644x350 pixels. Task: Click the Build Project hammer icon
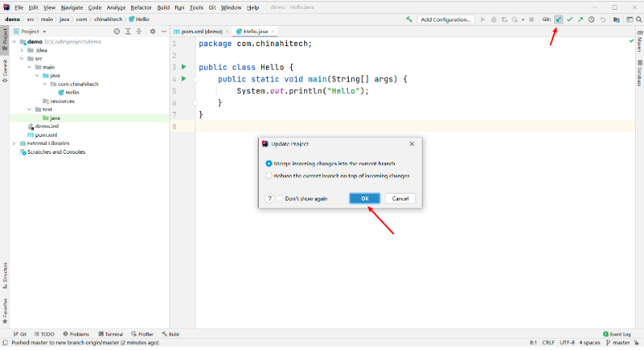[409, 19]
